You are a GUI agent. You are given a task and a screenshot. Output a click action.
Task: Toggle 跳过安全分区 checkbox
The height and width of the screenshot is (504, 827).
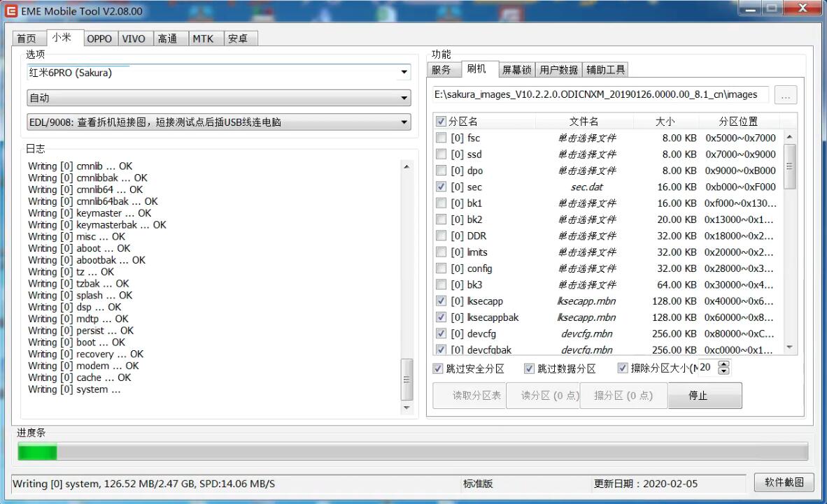(x=438, y=368)
